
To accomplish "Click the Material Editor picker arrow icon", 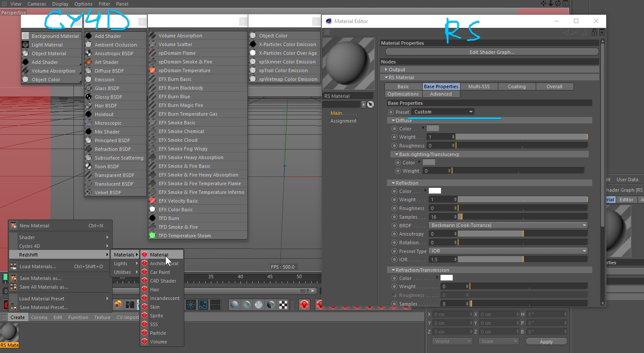I will click(x=370, y=104).
